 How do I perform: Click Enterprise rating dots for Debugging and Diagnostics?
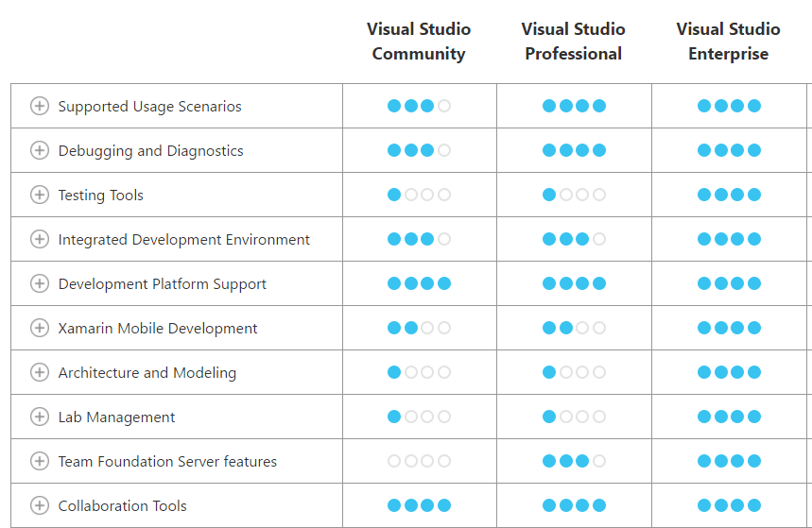(x=729, y=150)
